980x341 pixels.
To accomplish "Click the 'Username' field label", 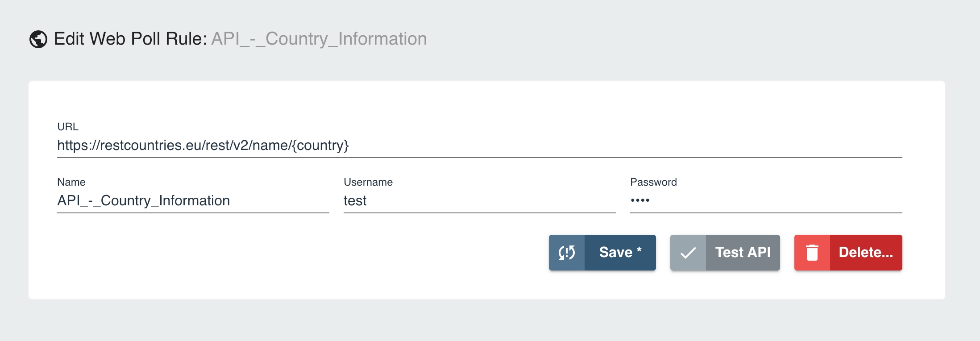I will 368,182.
